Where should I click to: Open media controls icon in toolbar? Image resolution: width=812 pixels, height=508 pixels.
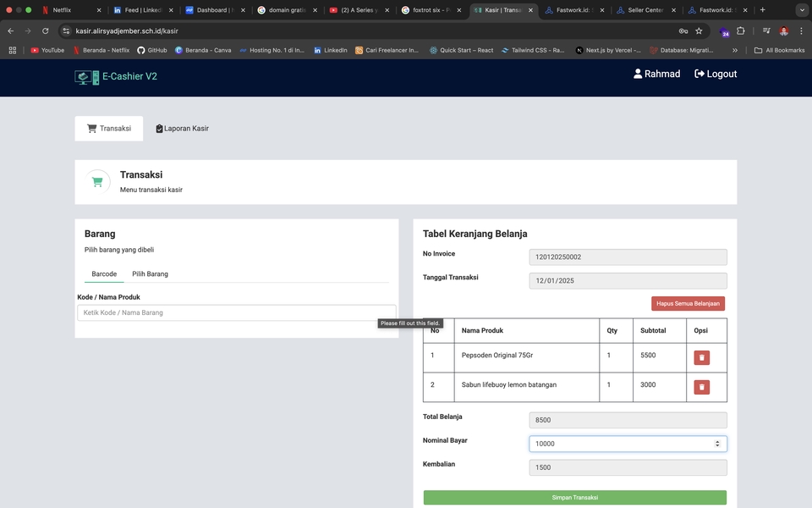766,31
